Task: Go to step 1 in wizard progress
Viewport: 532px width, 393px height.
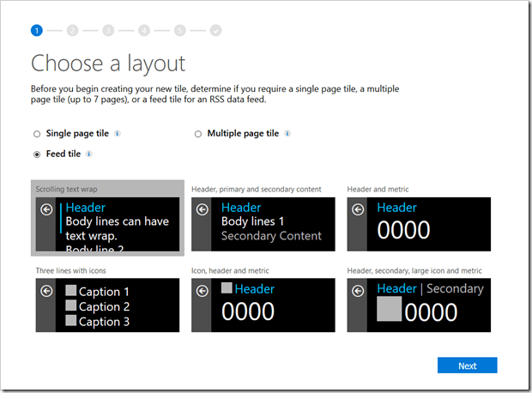Action: point(36,30)
